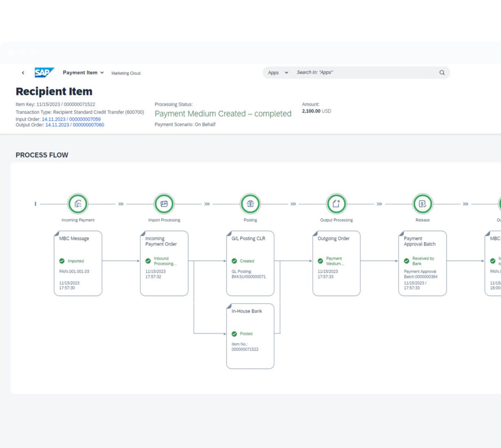Open the Incoming Payment Order card
Screen dimensions: 501x448
coord(164,263)
